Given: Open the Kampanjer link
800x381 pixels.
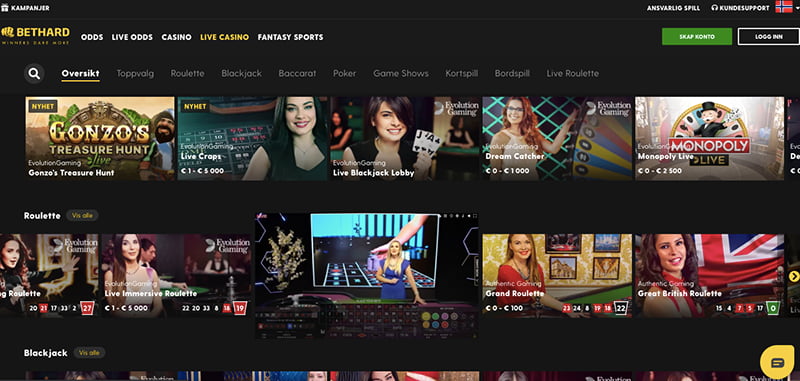Looking at the screenshot, I should [30, 8].
